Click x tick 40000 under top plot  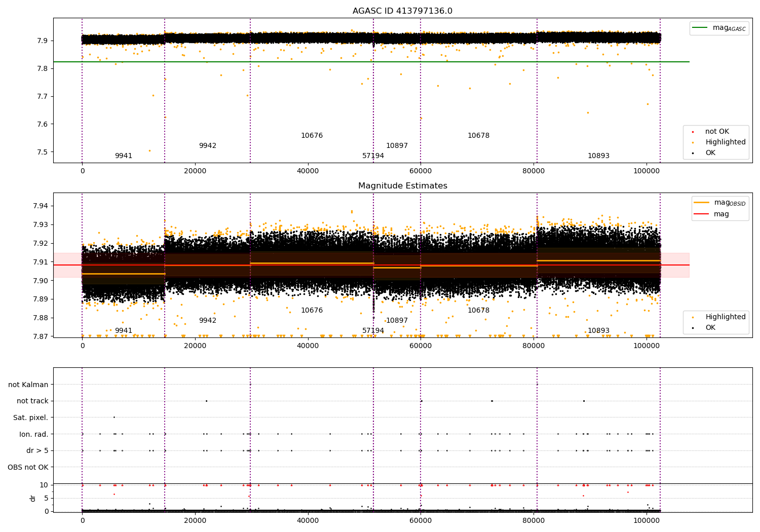(x=308, y=171)
